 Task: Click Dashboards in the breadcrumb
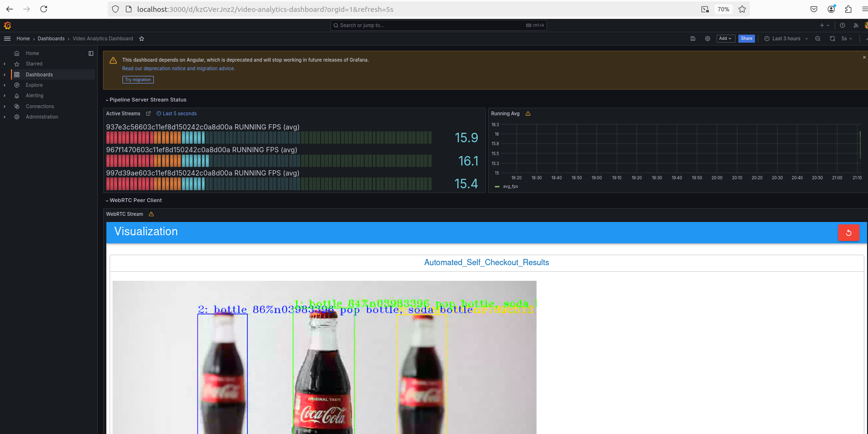pos(51,39)
